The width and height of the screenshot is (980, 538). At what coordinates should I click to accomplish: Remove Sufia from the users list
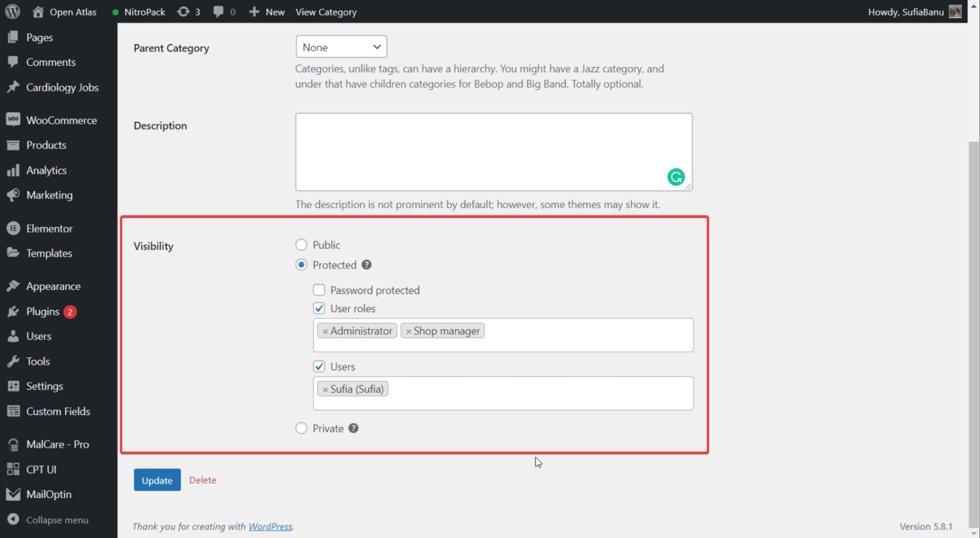point(325,389)
